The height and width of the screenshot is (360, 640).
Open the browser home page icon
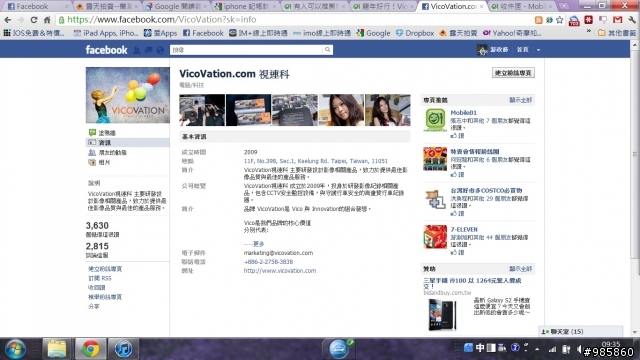(x=47, y=20)
